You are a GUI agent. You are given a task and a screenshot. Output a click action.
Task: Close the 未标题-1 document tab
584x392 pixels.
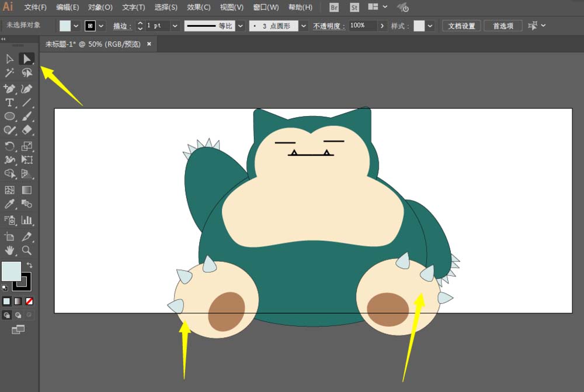click(x=149, y=44)
